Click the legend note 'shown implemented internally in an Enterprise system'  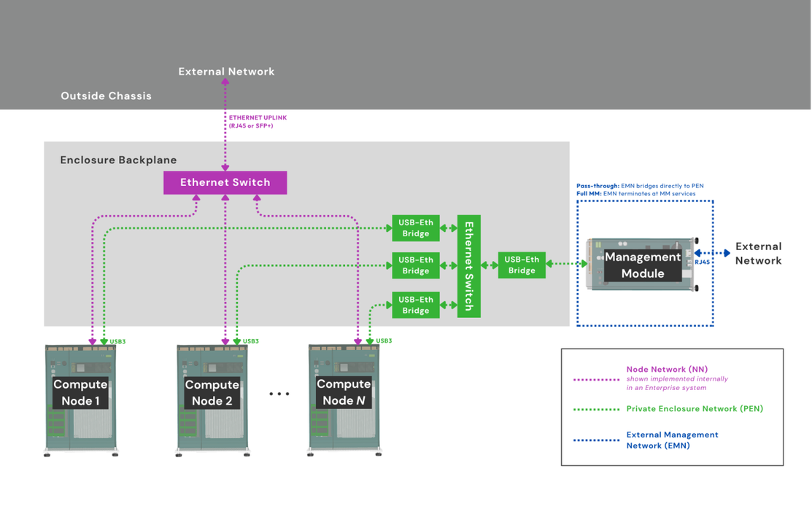[677, 383]
